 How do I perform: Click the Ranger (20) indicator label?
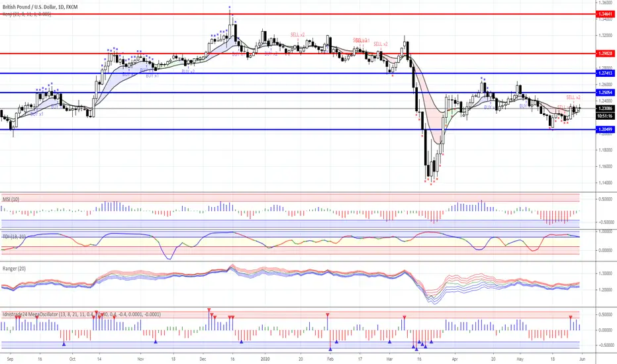(14, 269)
